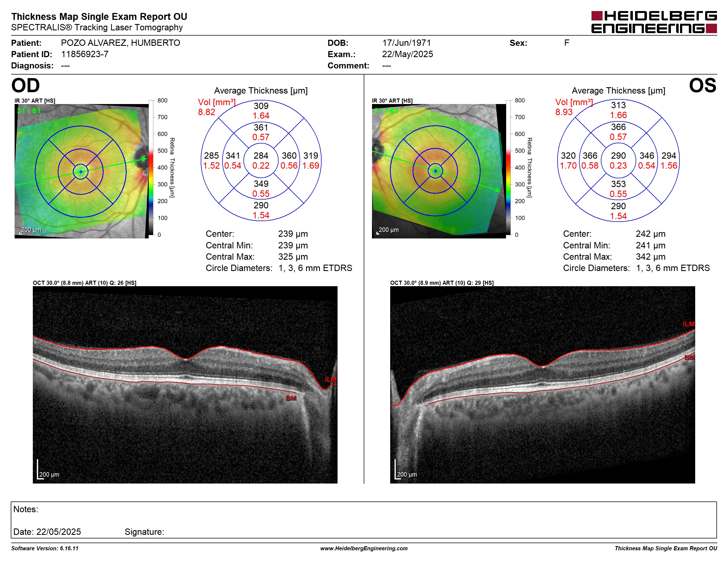This screenshot has height=563, width=728.
Task: Click the patient name POZO ALVAREZ, HUMBERTO
Action: 120,43
